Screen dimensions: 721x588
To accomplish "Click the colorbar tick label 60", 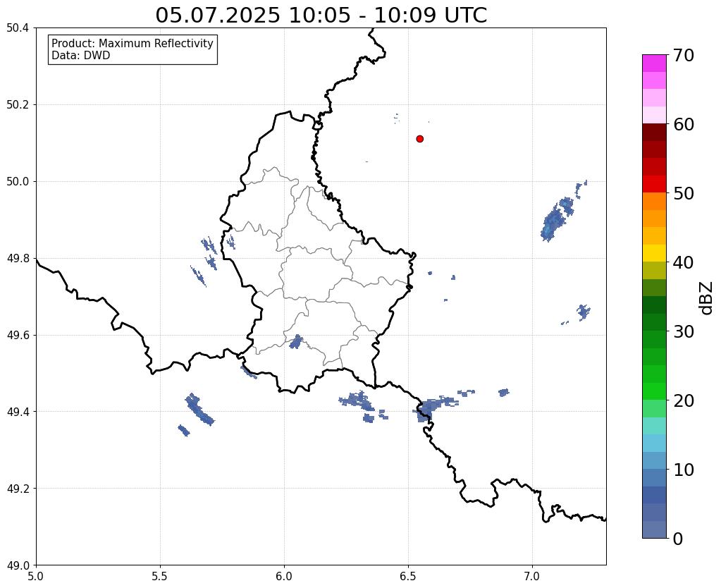I will tap(684, 124).
